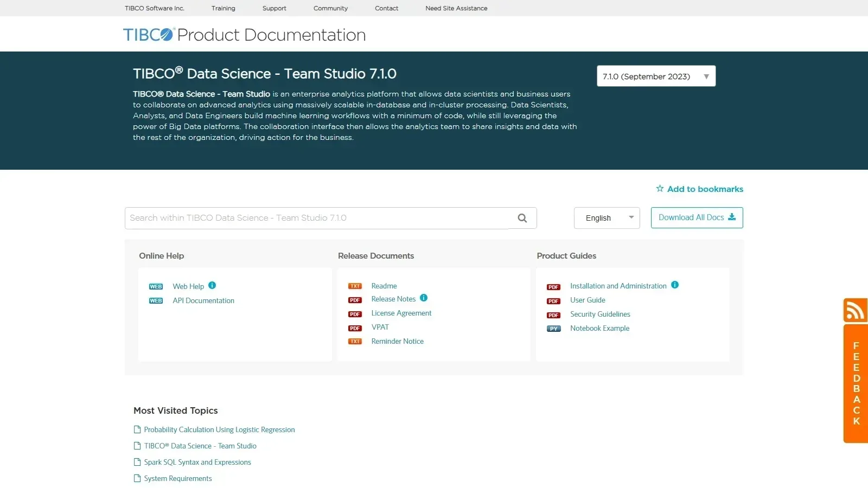Click page icon beside Spark SQL Syntax topic
Image resolution: width=868 pixels, height=488 pixels.
click(137, 462)
